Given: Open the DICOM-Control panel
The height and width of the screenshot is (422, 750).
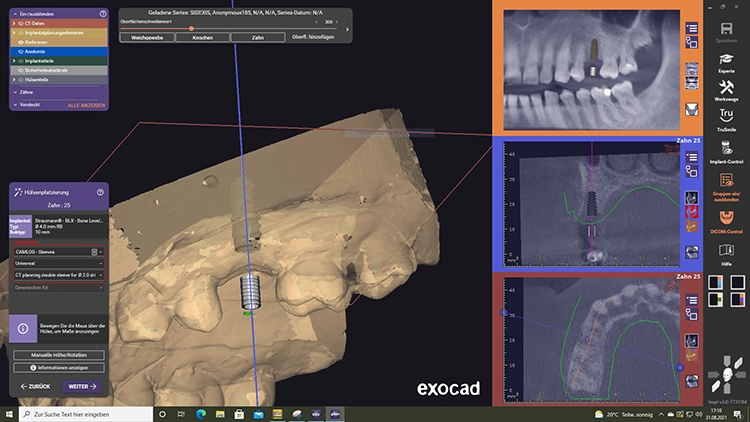Looking at the screenshot, I should [726, 218].
